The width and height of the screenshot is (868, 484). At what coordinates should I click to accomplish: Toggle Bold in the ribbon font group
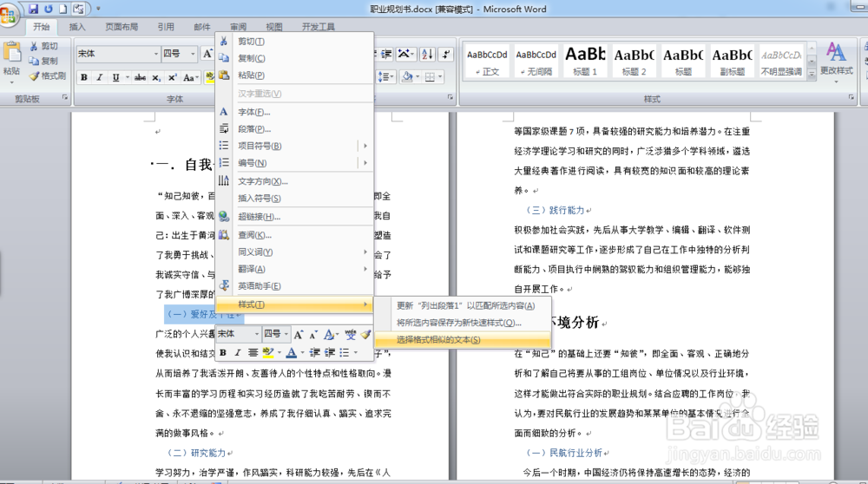coord(83,77)
